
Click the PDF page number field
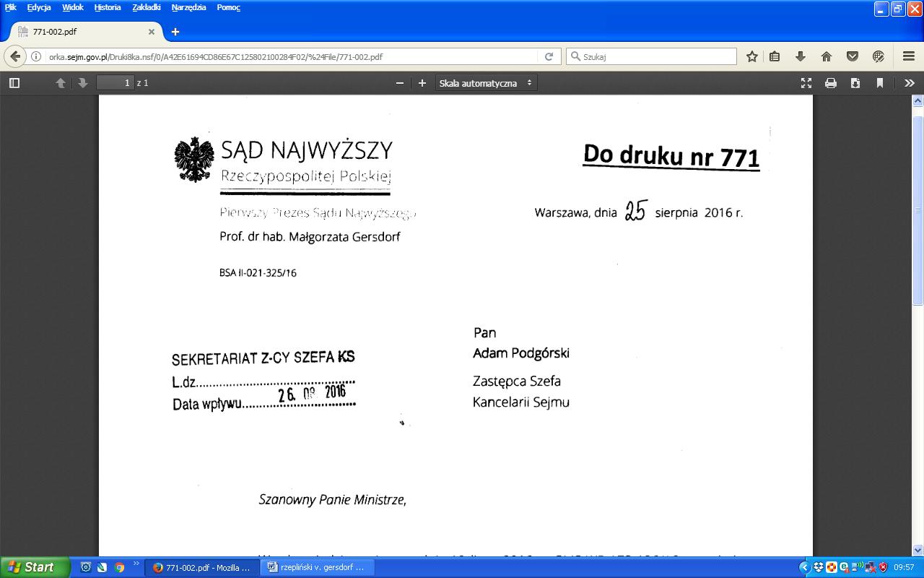pyautogui.click(x=115, y=83)
